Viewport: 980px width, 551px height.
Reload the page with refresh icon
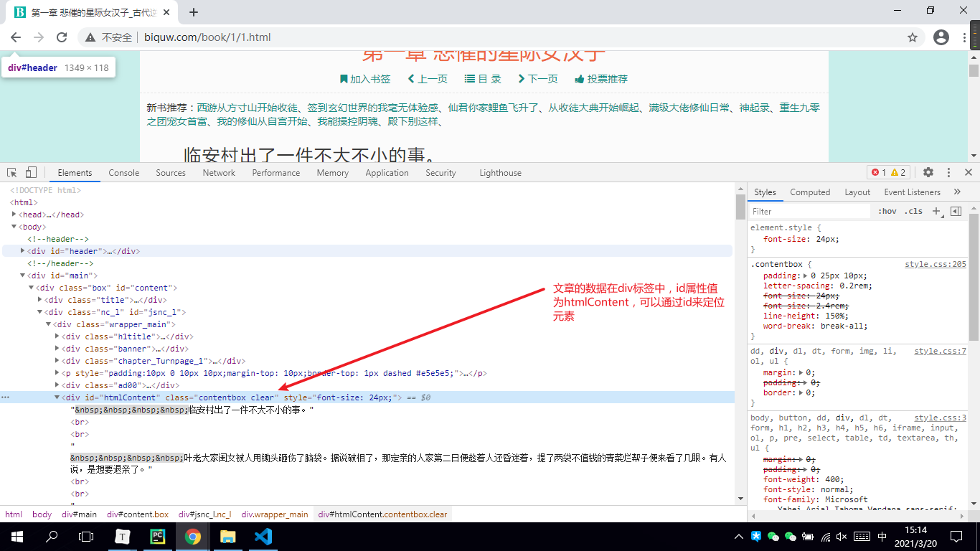click(x=62, y=37)
